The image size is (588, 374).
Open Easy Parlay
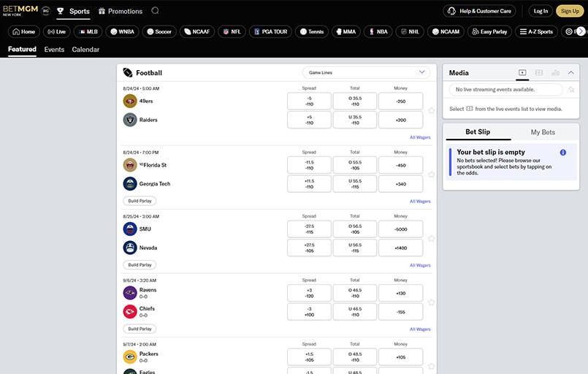[489, 32]
